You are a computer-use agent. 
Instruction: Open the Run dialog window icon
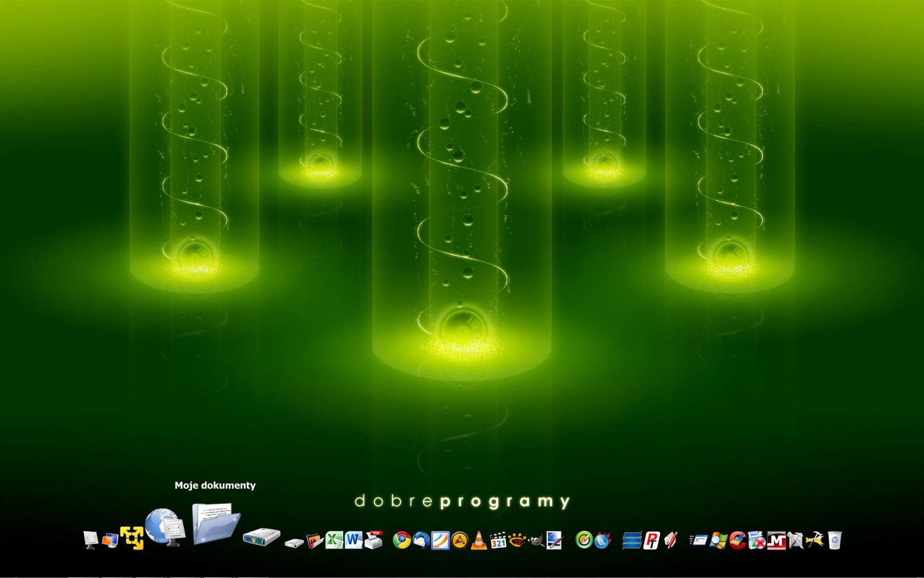coord(698,541)
